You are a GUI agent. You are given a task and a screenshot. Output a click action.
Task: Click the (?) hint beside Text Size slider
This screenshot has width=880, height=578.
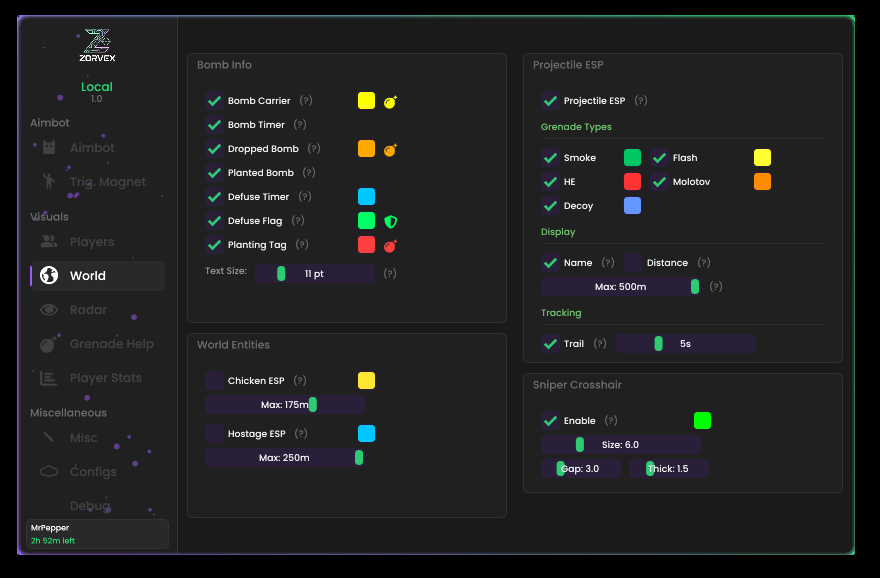[x=390, y=273]
